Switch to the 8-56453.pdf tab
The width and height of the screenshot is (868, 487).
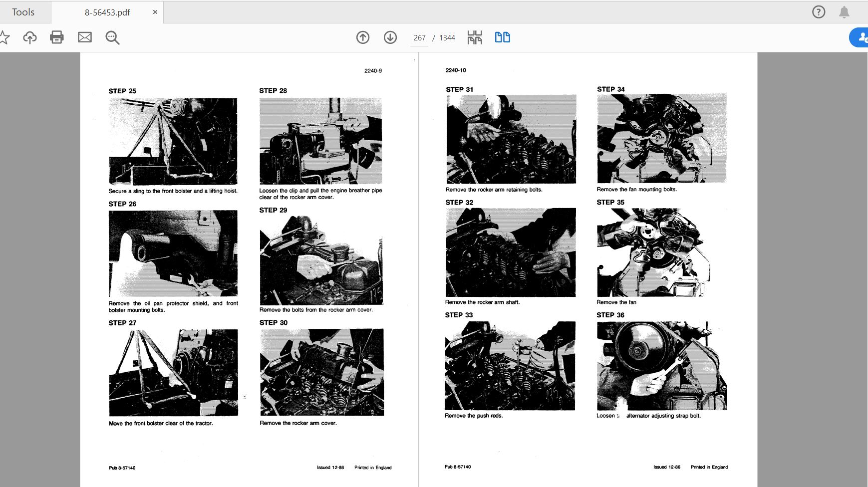pyautogui.click(x=107, y=12)
